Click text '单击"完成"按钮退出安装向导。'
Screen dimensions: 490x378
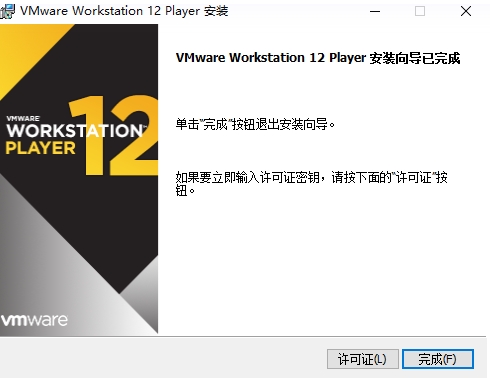tap(255, 125)
